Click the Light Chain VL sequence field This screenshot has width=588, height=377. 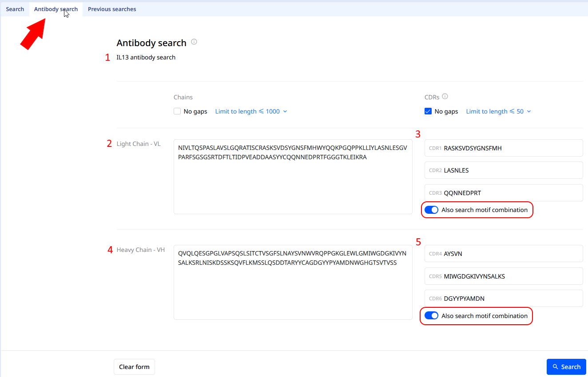293,177
